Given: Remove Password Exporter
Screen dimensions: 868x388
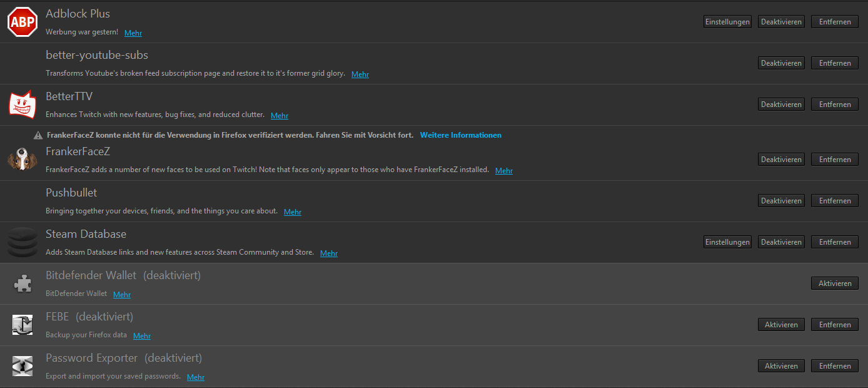Looking at the screenshot, I should pyautogui.click(x=835, y=366).
